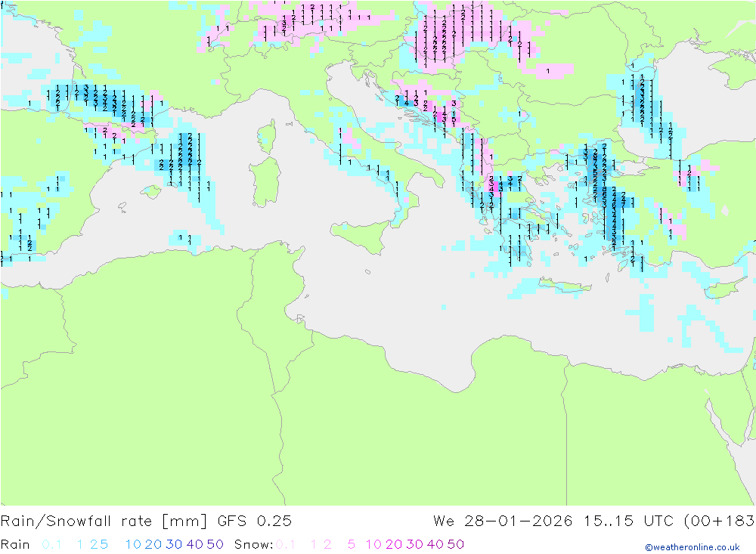
Task: Pick the snow 0.1 legend color value
Action: coord(285,544)
